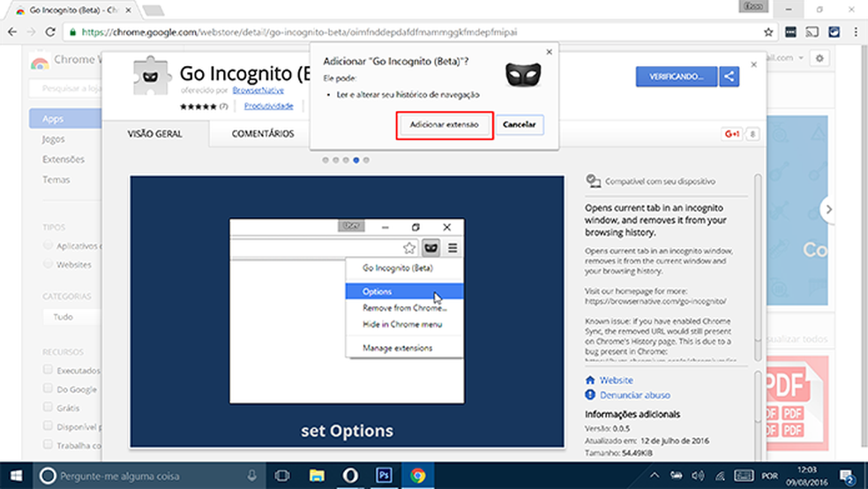Open the Produtividade category link
Screen dimensions: 868x489
268,106
